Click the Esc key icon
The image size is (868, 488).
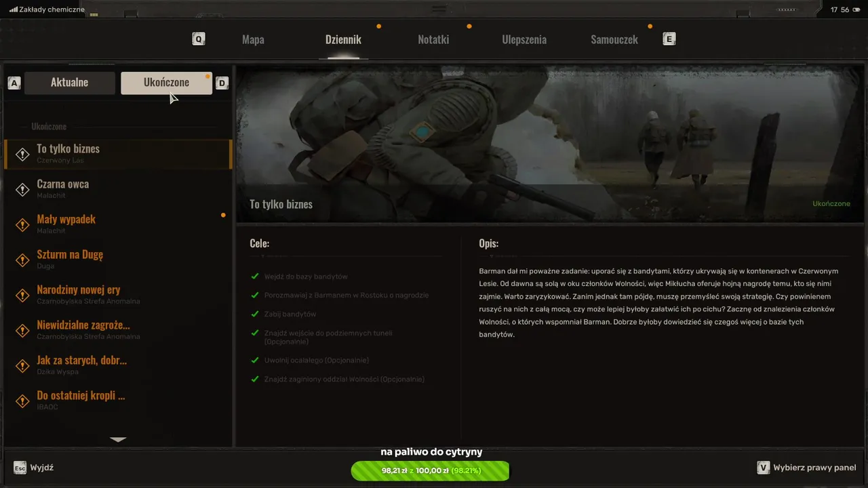[20, 468]
